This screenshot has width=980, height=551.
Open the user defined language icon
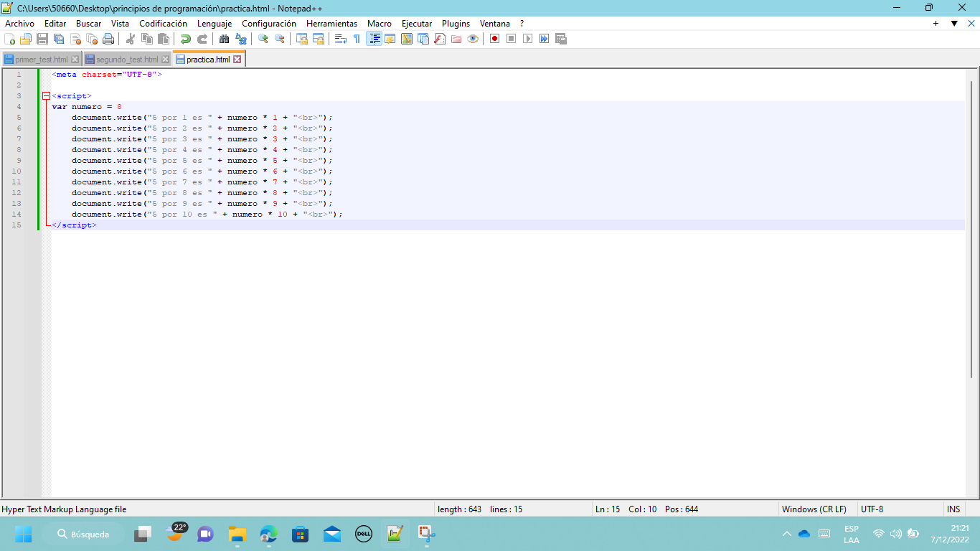(390, 39)
